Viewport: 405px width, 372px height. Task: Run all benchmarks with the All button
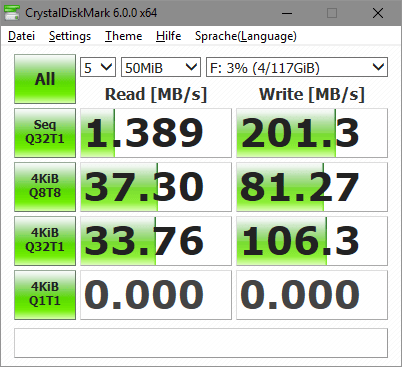click(45, 79)
